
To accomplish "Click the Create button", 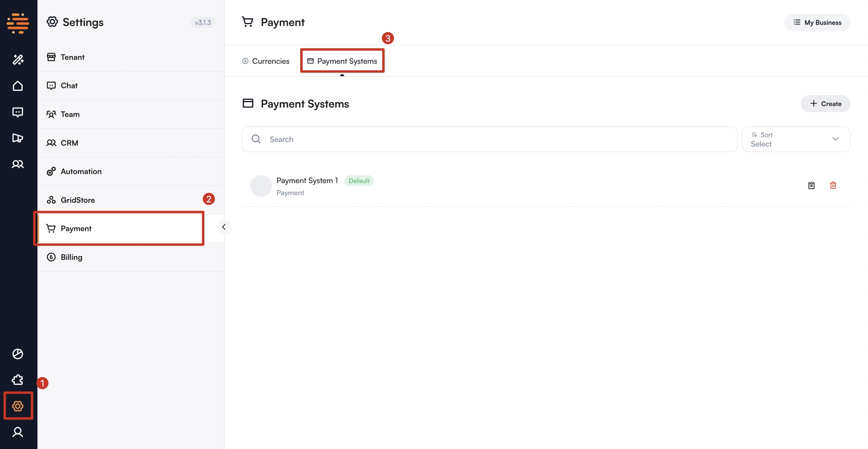I will (825, 103).
